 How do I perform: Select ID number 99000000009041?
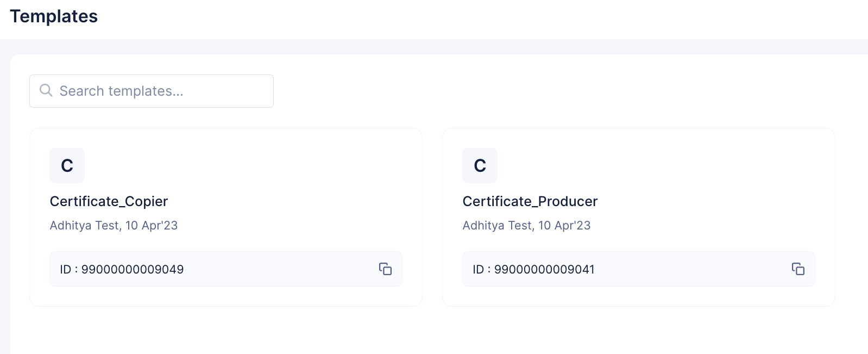pyautogui.click(x=544, y=269)
